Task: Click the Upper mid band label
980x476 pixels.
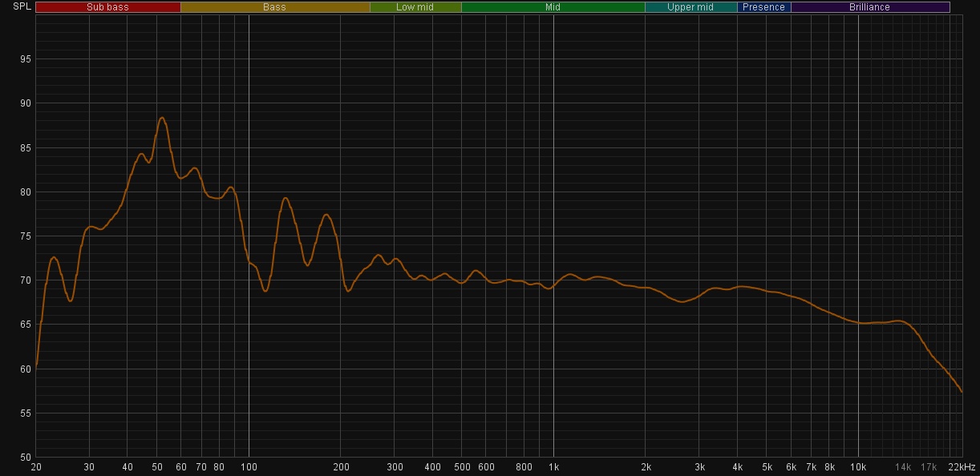Action: click(690, 7)
